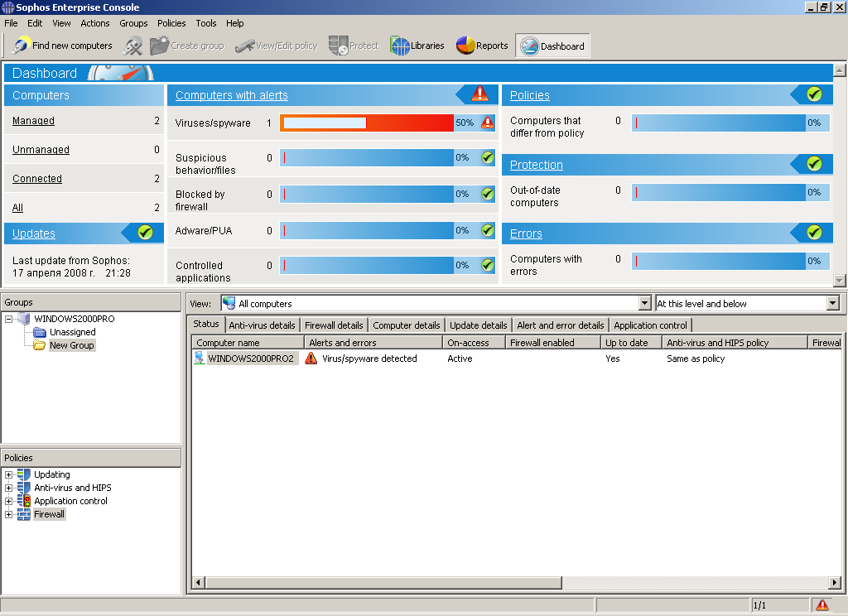Click the Create group folder icon

[159, 46]
